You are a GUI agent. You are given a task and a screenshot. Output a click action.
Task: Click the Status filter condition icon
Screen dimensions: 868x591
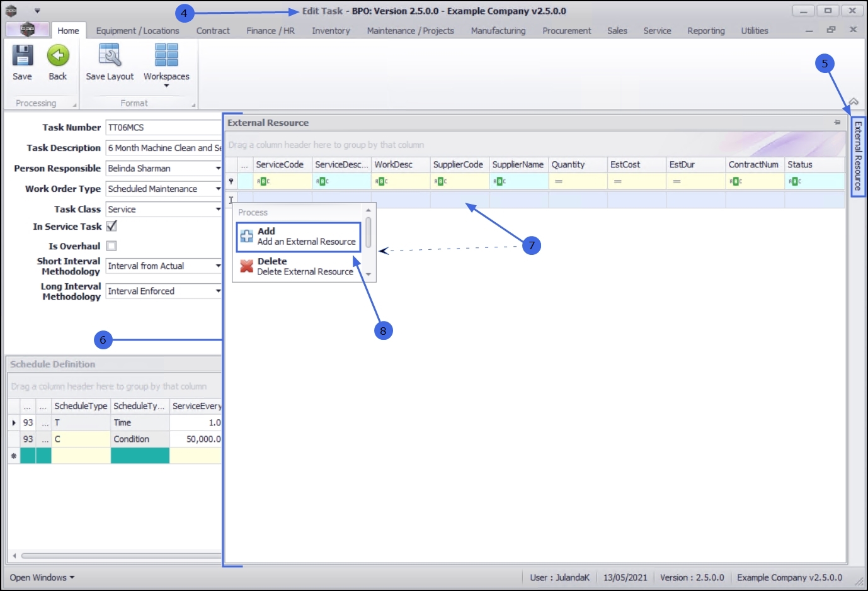pos(795,181)
